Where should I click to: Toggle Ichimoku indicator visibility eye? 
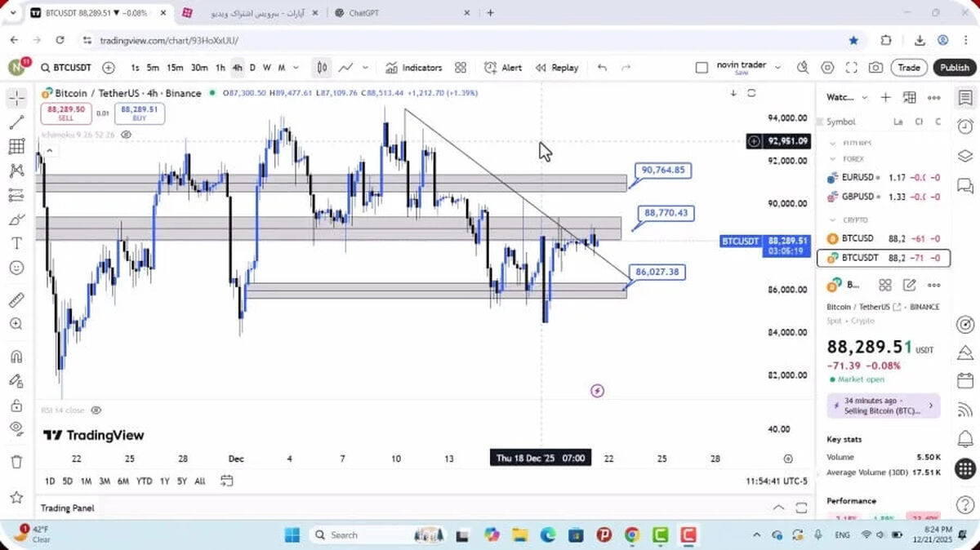125,134
